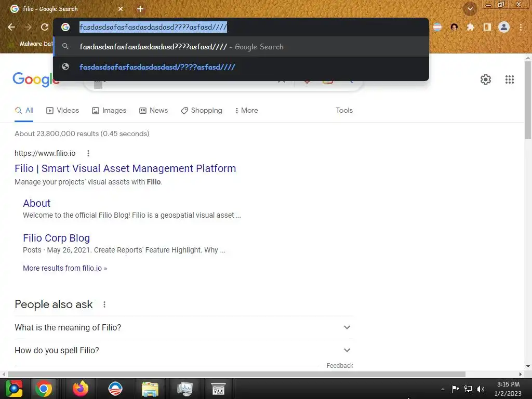Open Google quick settings gear
This screenshot has width=532, height=399.
click(x=486, y=79)
